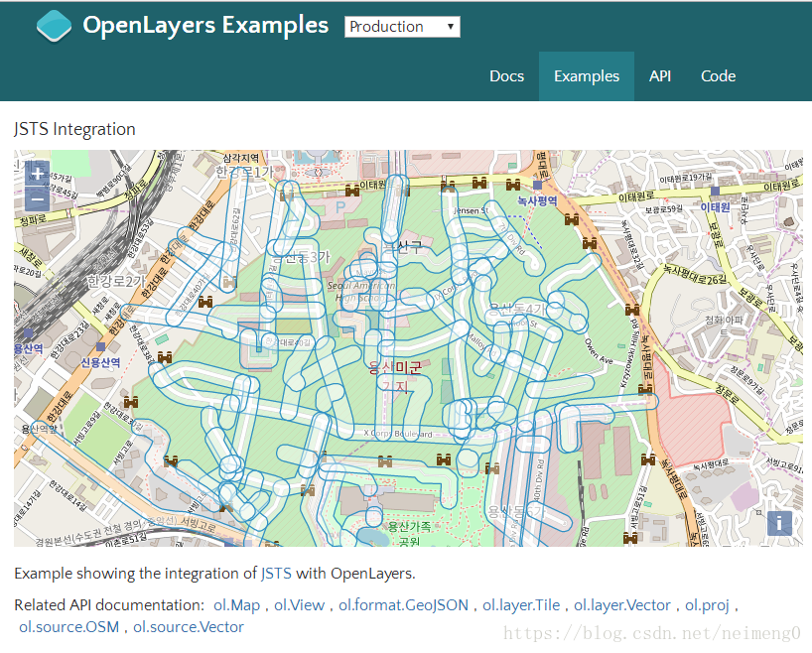Screen dimensions: 812x653
Task: Click the 삼각지역 station label on map
Action: click(x=241, y=158)
